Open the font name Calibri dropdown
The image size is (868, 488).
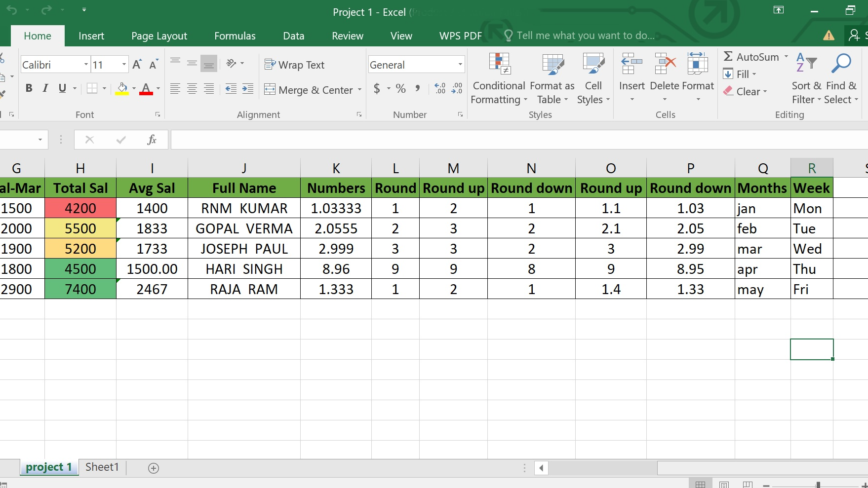pyautogui.click(x=86, y=65)
